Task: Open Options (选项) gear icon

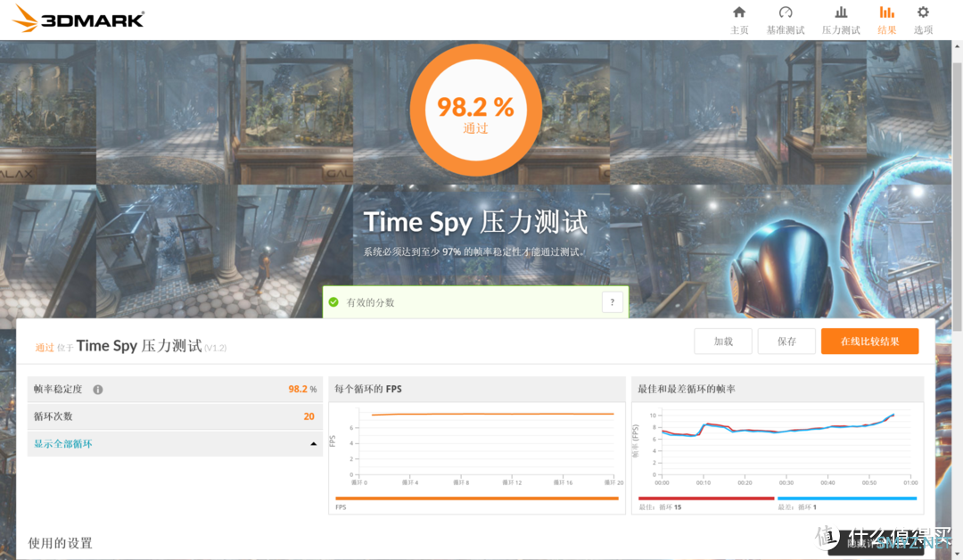Action: coord(923,12)
